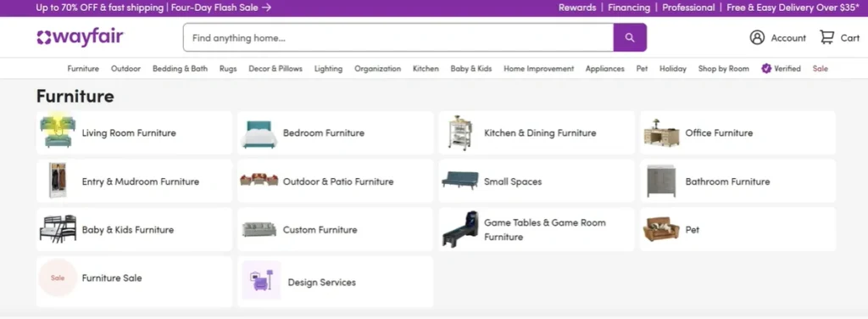This screenshot has height=319, width=868.
Task: Open the Bathroom Furniture text link
Action: [727, 181]
